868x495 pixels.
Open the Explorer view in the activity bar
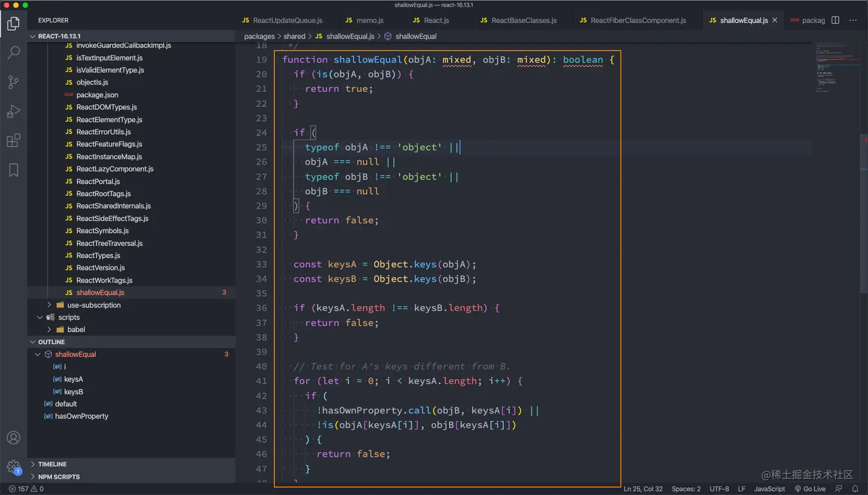[x=13, y=24]
